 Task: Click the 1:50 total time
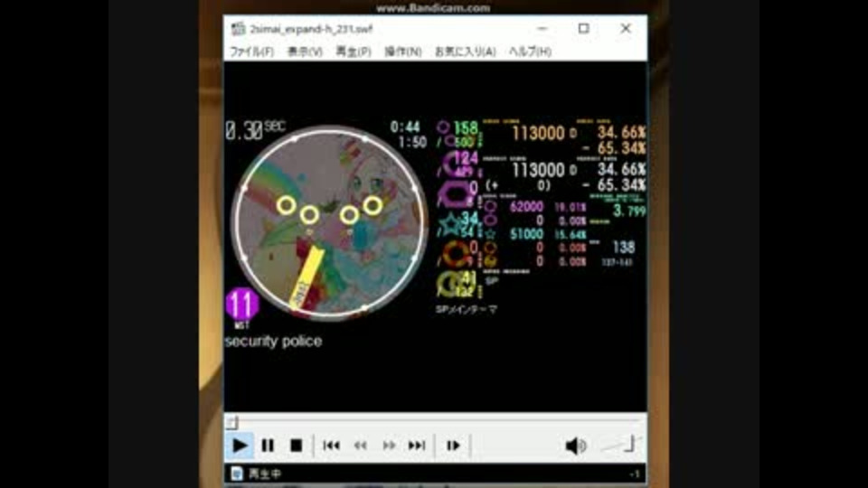pos(412,142)
